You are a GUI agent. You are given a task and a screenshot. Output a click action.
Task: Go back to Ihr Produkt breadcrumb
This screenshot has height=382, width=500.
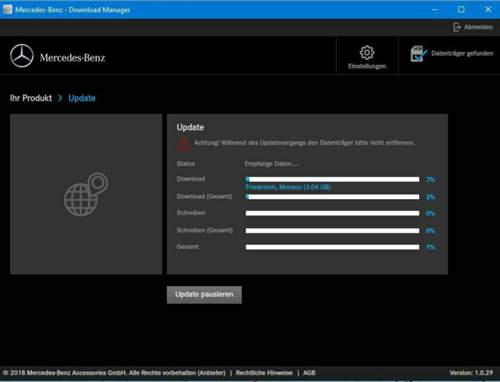click(x=31, y=98)
